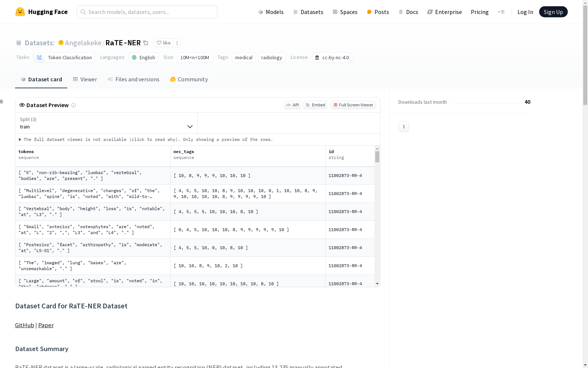Open the Files and versions tab
The width and height of the screenshot is (588, 368).
coord(133,79)
